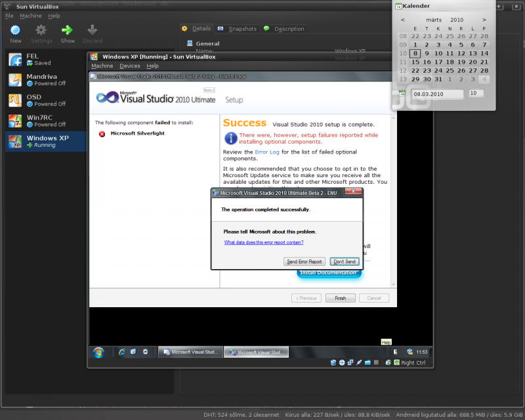Open Machine menu in Windows XP VM window
The height and width of the screenshot is (420, 525).
click(102, 66)
